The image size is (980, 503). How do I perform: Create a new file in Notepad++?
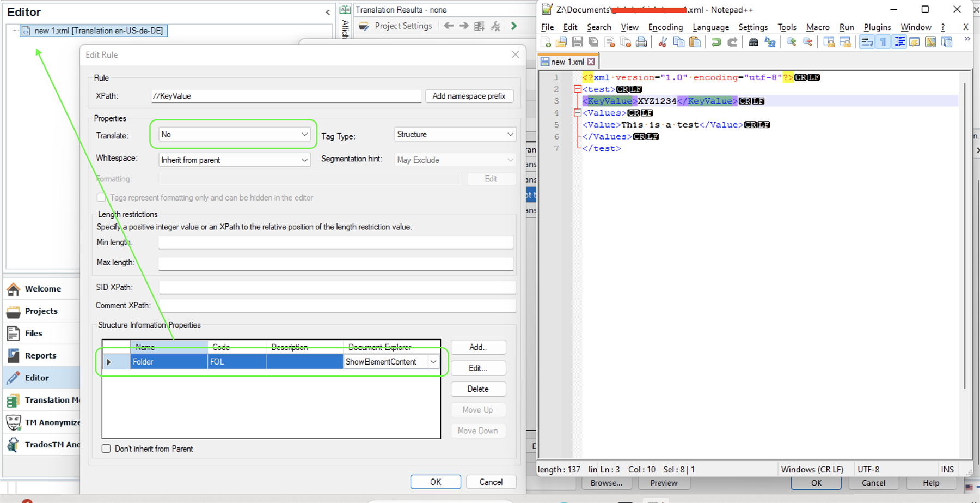(546, 42)
